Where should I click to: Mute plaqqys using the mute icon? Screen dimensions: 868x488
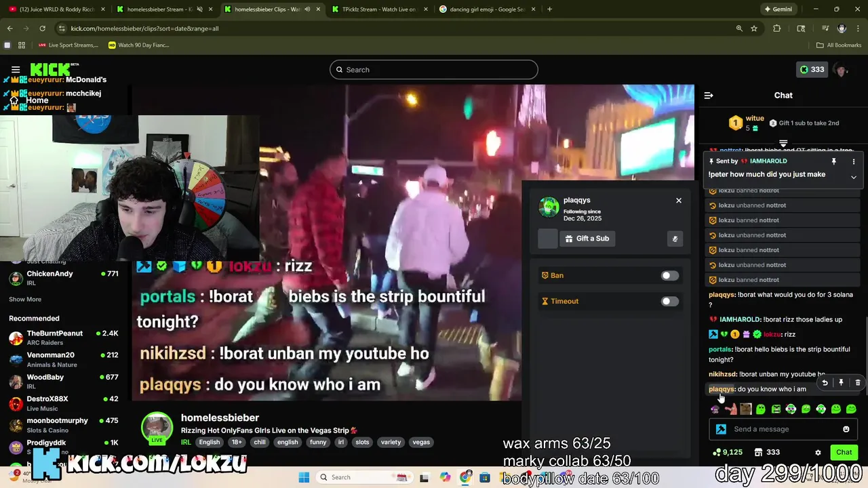675,239
